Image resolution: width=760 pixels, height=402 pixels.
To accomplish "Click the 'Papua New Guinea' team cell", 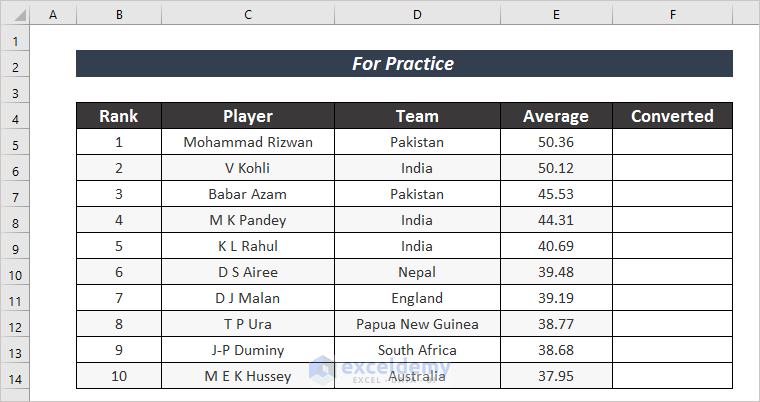I will point(417,324).
